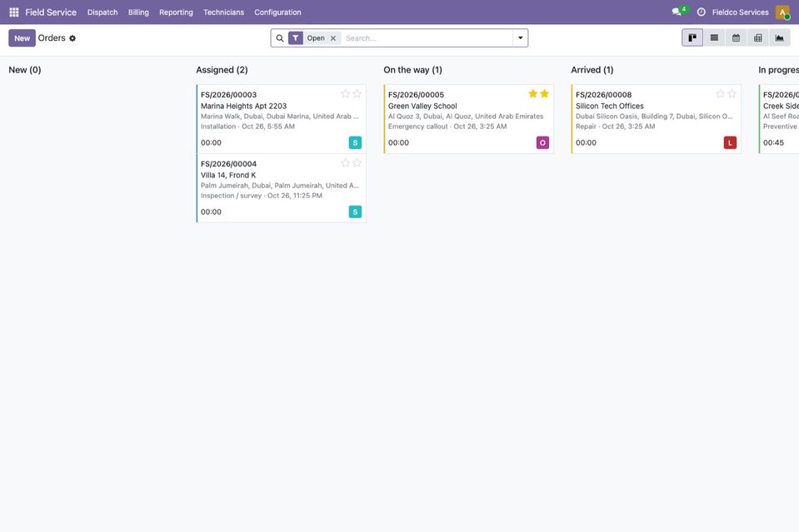Image resolution: width=799 pixels, height=532 pixels.
Task: Open the Field Service app home
Action: [x=51, y=12]
